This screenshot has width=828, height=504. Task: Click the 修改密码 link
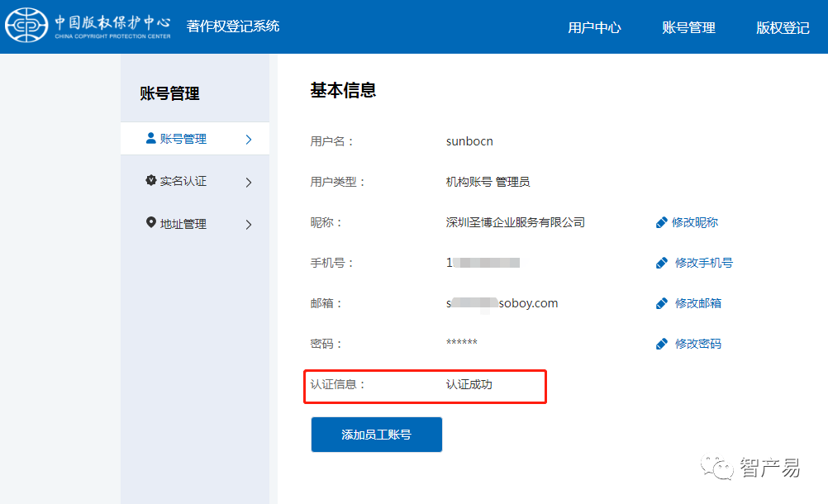coord(698,344)
